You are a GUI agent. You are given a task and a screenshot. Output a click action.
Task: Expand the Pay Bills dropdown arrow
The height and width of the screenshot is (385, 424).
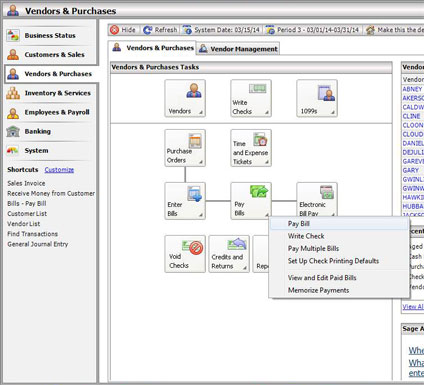(267, 215)
